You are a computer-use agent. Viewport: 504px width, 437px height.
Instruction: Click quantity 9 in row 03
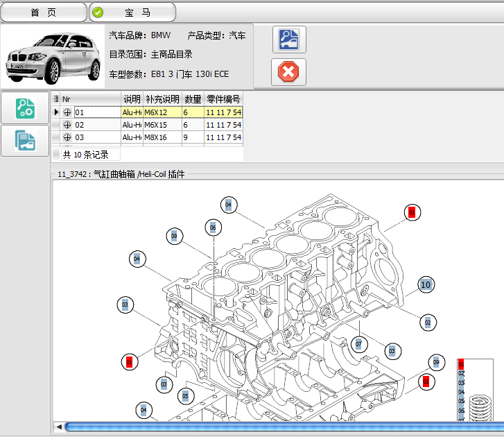193,137
